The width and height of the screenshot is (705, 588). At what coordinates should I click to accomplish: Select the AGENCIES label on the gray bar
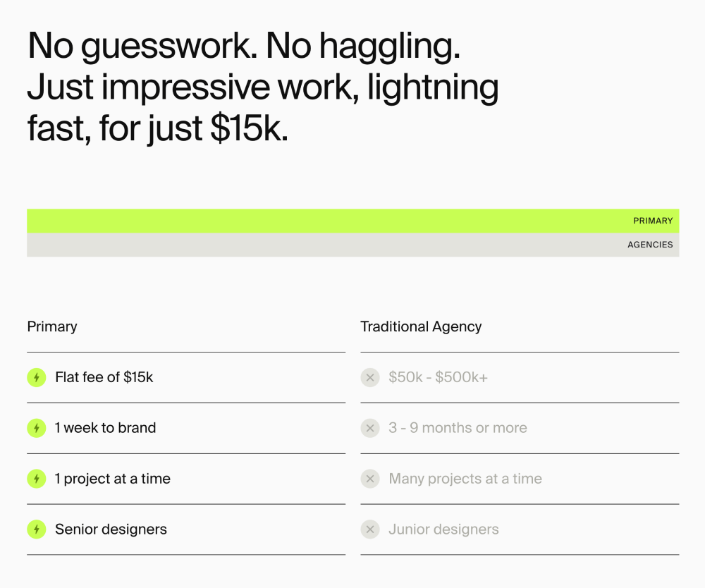(x=650, y=245)
